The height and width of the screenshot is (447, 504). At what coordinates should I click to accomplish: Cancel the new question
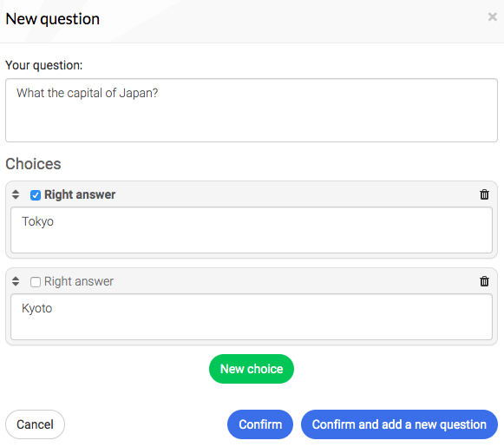tap(35, 424)
